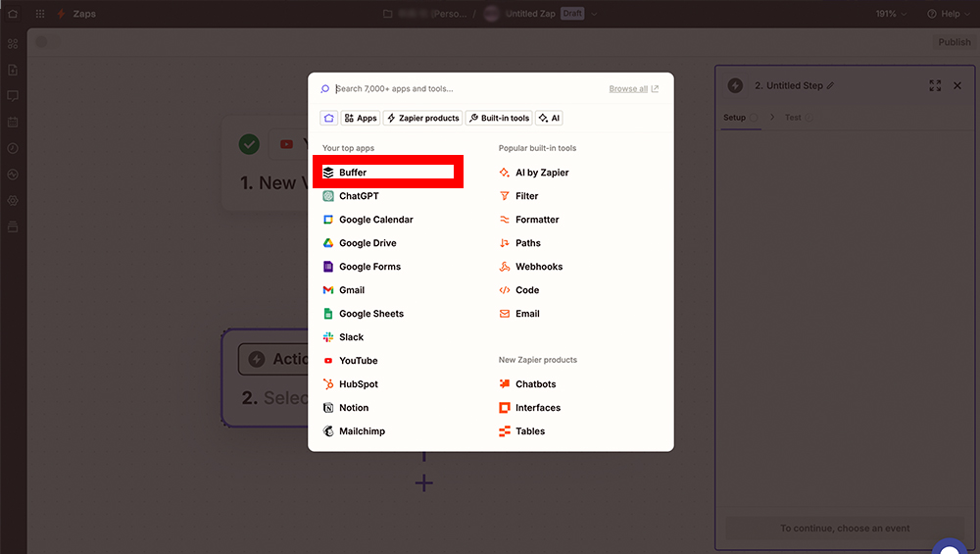Switch to the Apps filter tab
The width and height of the screenshot is (980, 554).
click(x=361, y=118)
